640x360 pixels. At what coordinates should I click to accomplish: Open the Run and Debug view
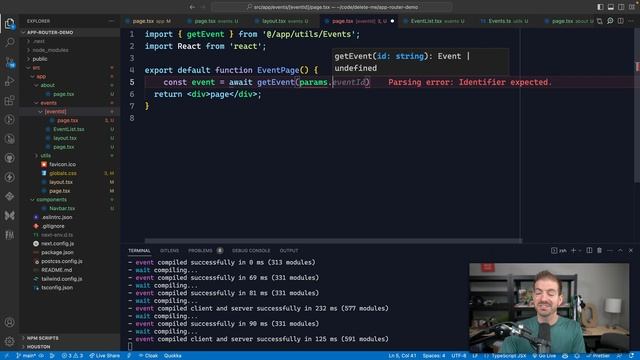pos(9,81)
